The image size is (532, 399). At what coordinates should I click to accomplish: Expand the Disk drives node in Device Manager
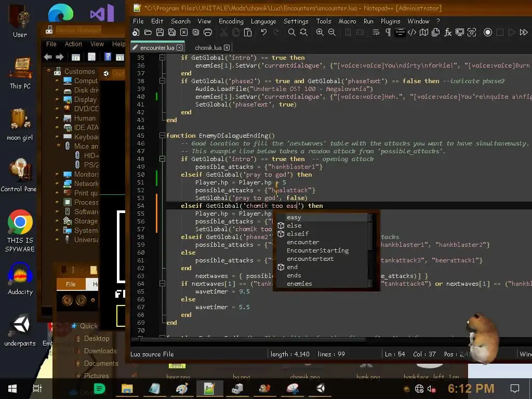(x=57, y=90)
